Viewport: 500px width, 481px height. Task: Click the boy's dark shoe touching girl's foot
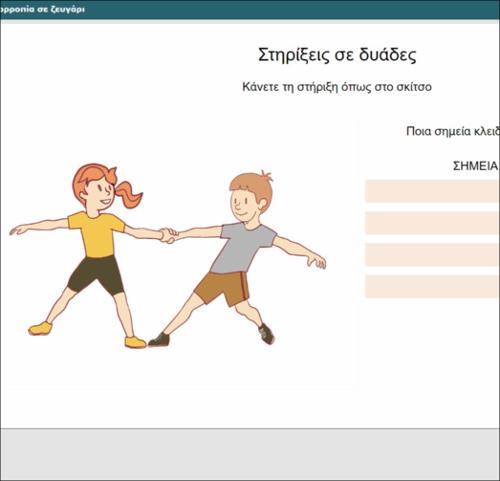[159, 340]
